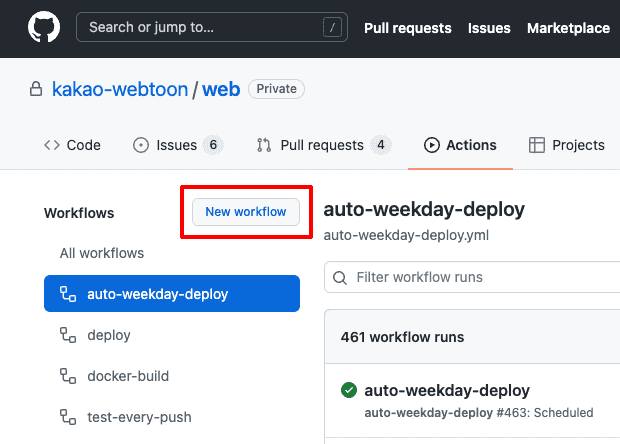Select the auto-weekday-deploy workflow in the sidebar

click(x=172, y=293)
